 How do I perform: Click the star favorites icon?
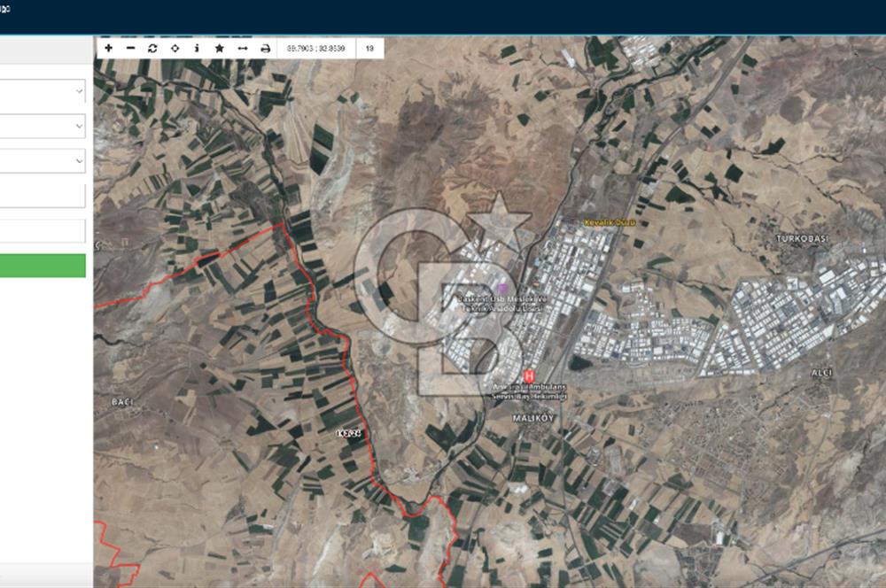click(x=219, y=48)
